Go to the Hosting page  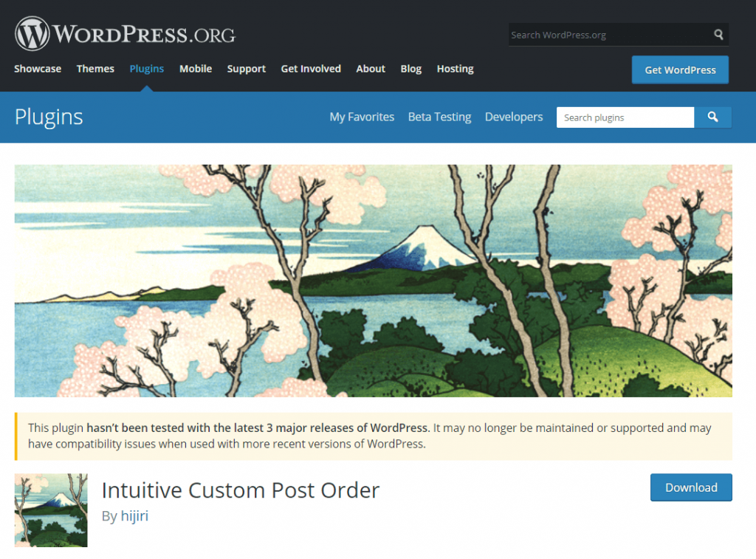[x=455, y=69]
